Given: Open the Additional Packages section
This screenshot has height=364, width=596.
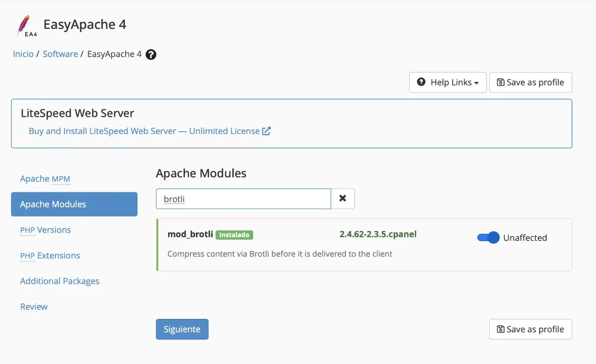Looking at the screenshot, I should point(60,281).
